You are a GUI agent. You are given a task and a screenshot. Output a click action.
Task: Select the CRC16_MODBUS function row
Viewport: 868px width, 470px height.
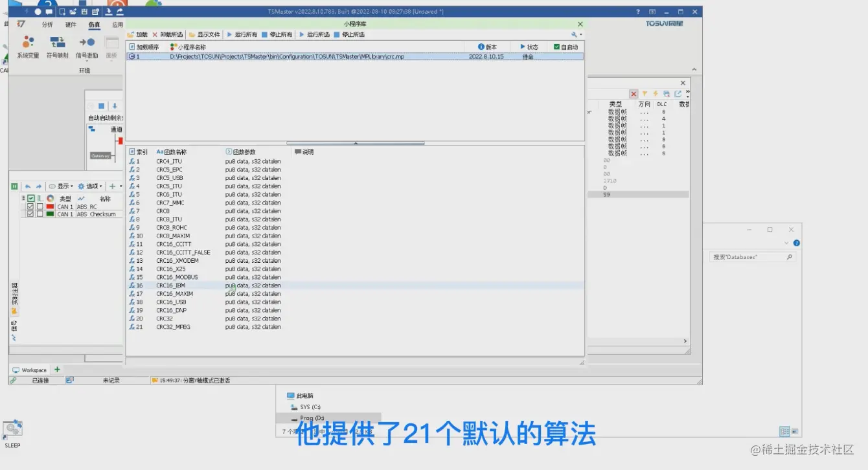(x=355, y=277)
